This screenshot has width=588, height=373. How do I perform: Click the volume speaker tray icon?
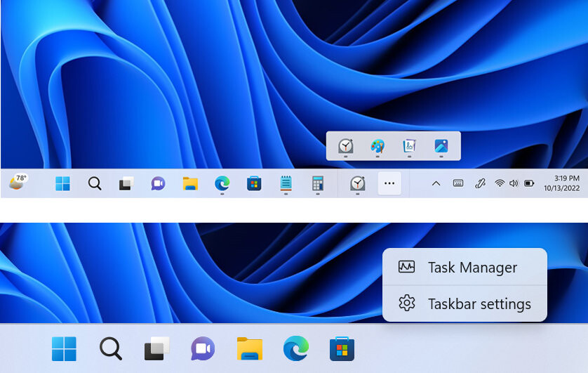tap(514, 183)
